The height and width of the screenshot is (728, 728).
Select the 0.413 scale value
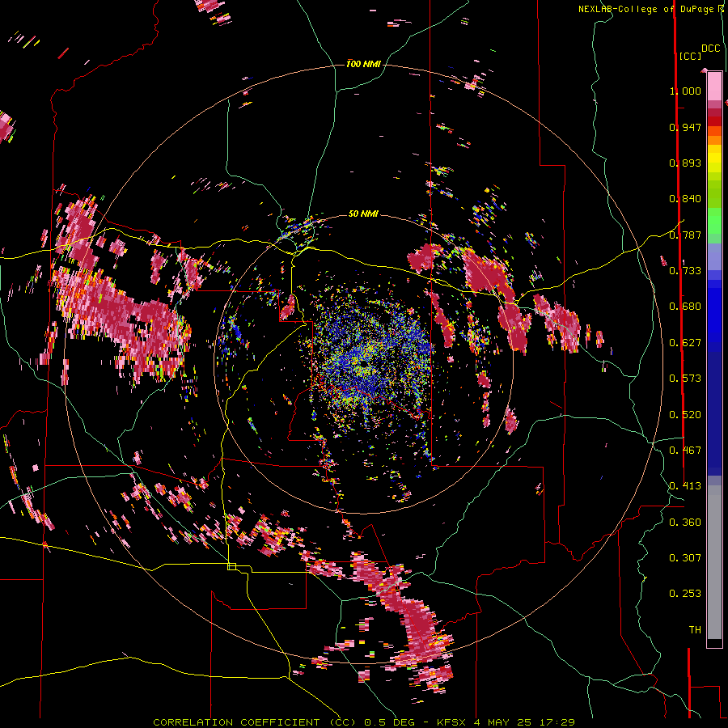click(x=685, y=486)
